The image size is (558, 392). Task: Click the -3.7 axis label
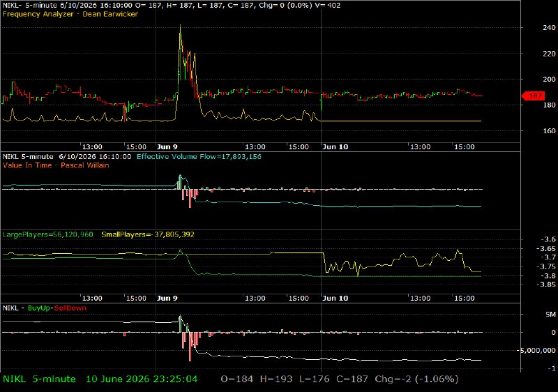tap(548, 257)
